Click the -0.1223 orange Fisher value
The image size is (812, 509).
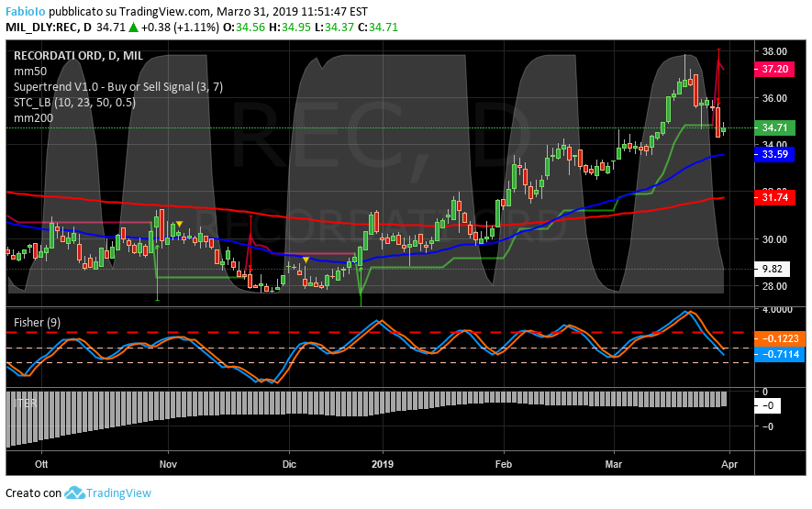(x=781, y=338)
